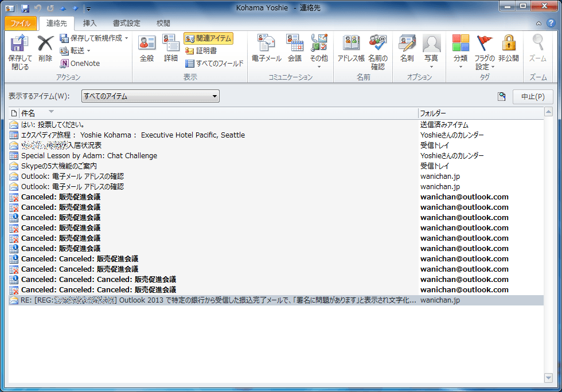Select the '入居状況表' mail row
Viewport: 562px width, 392px height.
(x=276, y=145)
